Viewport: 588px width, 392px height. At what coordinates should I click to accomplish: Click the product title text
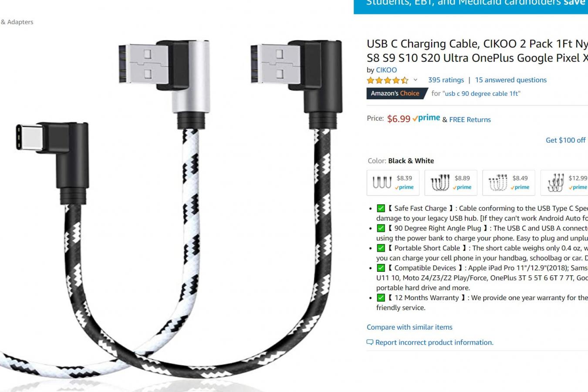pyautogui.click(x=477, y=51)
